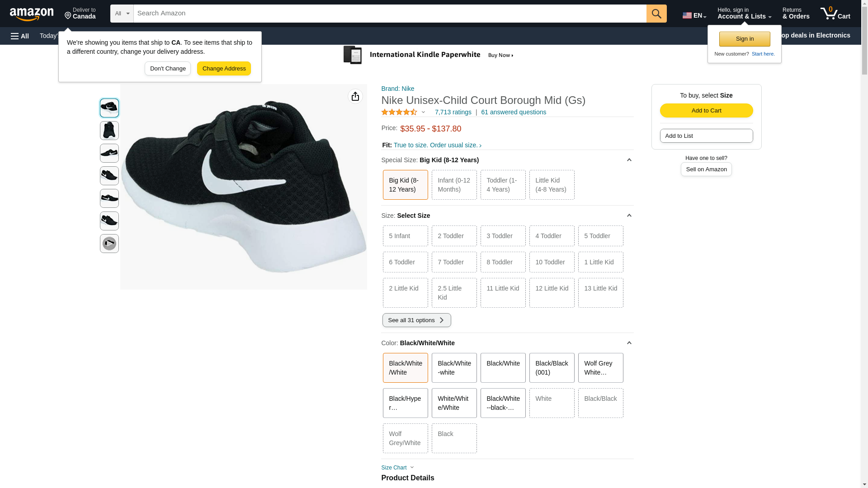Click the Amazon logo

coord(32,14)
